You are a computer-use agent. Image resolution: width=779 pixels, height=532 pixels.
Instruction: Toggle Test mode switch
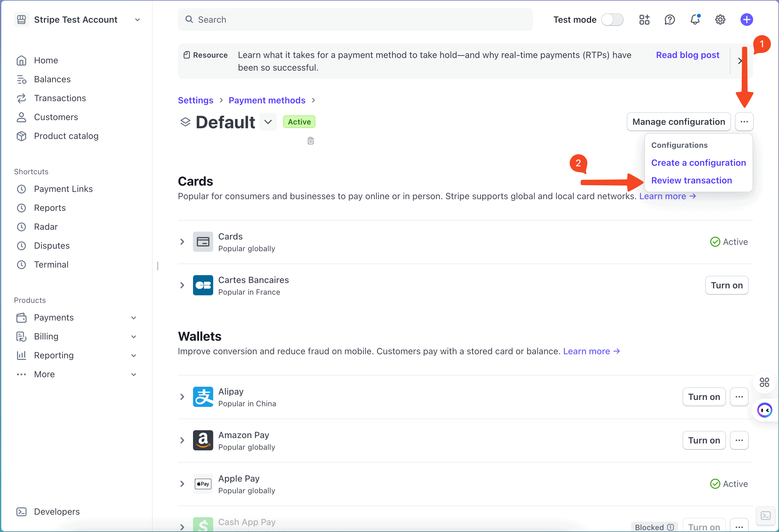point(612,20)
